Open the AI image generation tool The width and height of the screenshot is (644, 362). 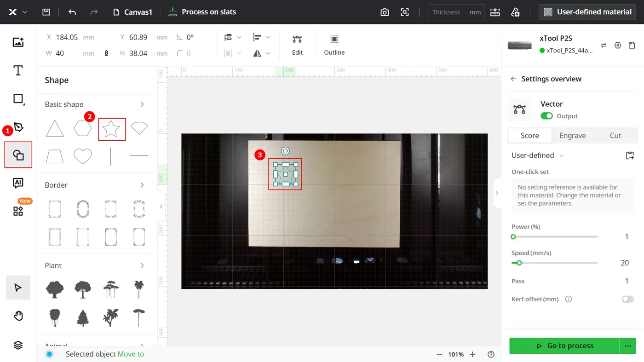click(x=18, y=183)
